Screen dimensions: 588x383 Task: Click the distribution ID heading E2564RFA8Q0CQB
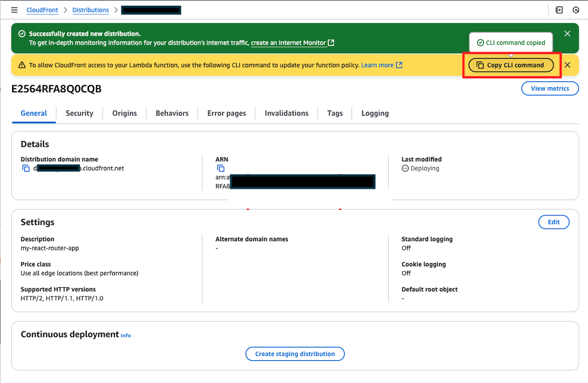point(56,89)
